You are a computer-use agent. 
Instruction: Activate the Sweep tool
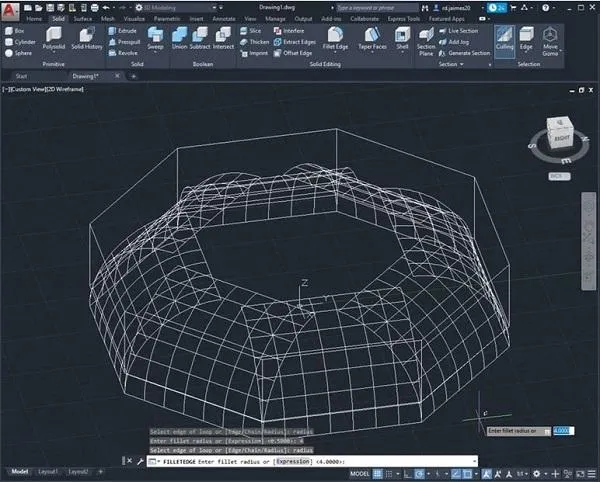point(155,38)
